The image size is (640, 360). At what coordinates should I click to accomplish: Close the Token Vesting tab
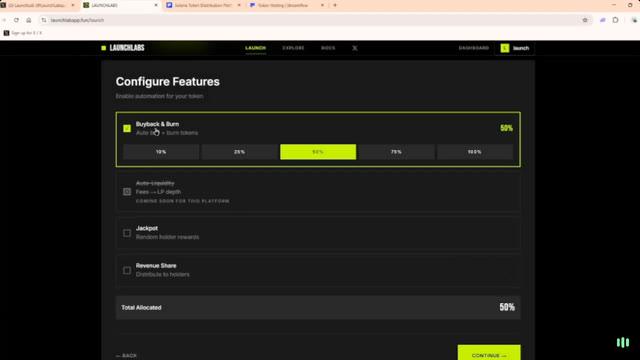pyautogui.click(x=322, y=5)
